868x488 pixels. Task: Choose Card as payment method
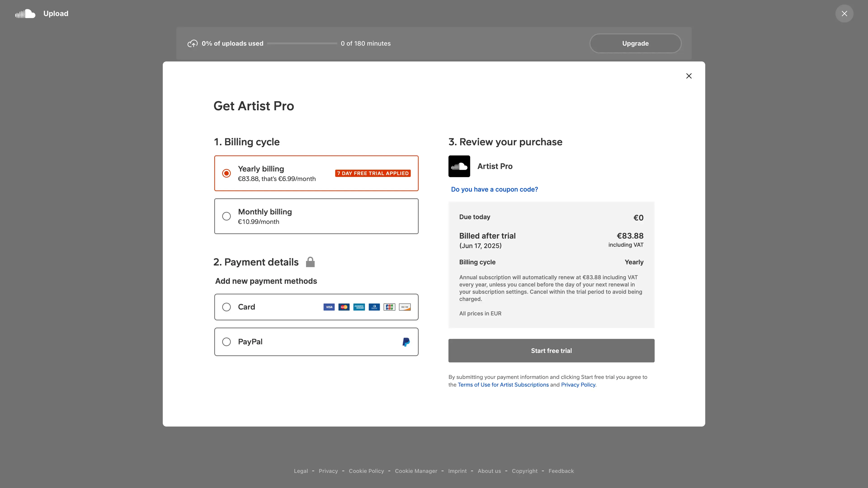click(226, 307)
